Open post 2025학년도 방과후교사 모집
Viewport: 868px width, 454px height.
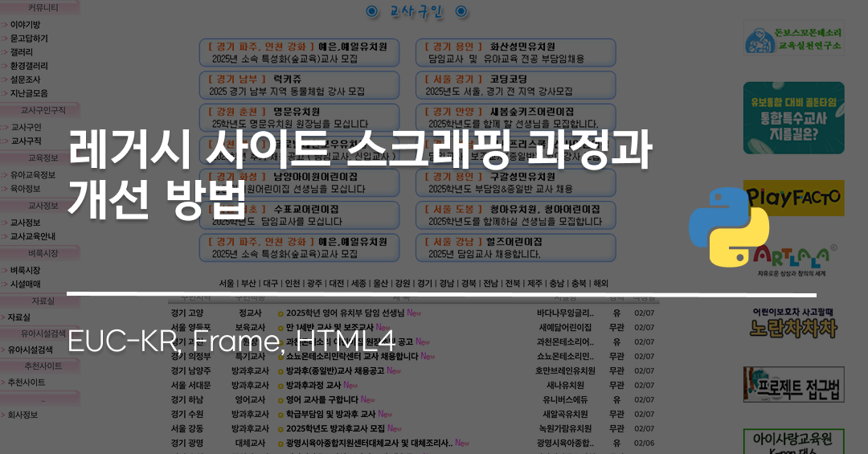pyautogui.click(x=335, y=428)
